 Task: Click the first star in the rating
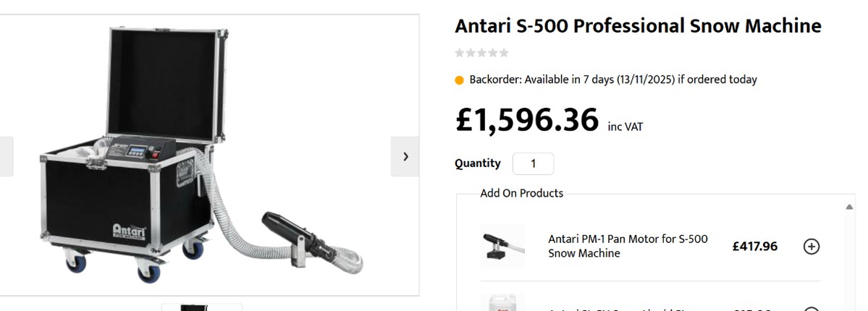(459, 53)
